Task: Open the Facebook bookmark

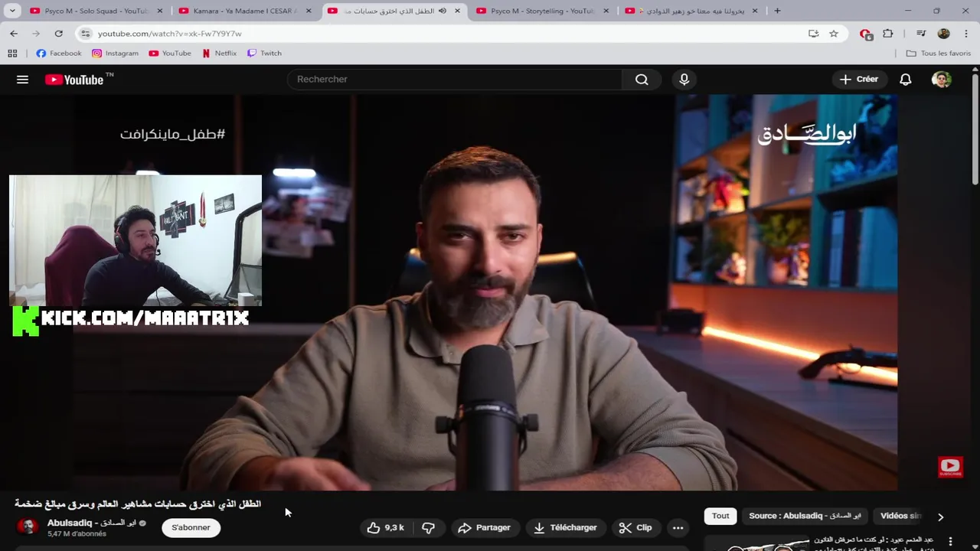Action: (58, 54)
